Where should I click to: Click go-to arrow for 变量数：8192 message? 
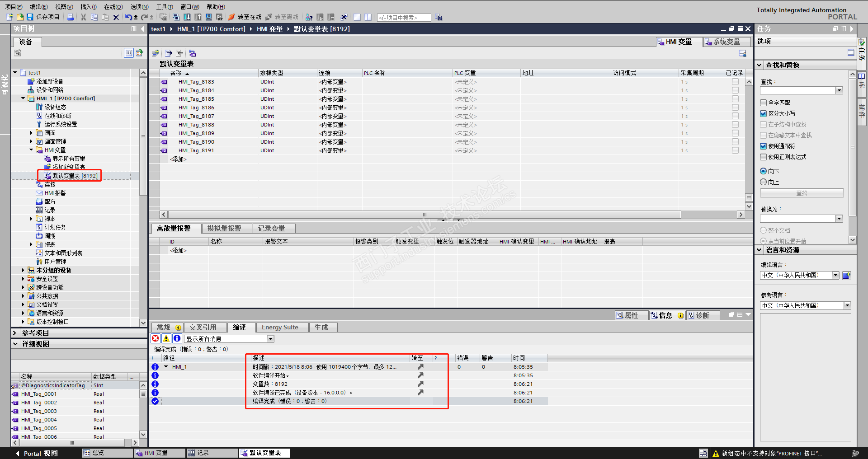coord(421,384)
